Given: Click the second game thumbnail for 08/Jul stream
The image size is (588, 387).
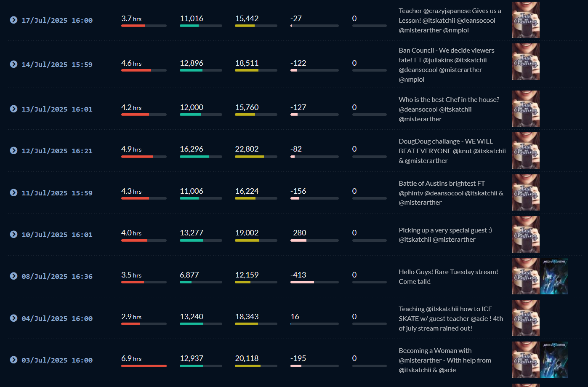Looking at the screenshot, I should (x=554, y=276).
